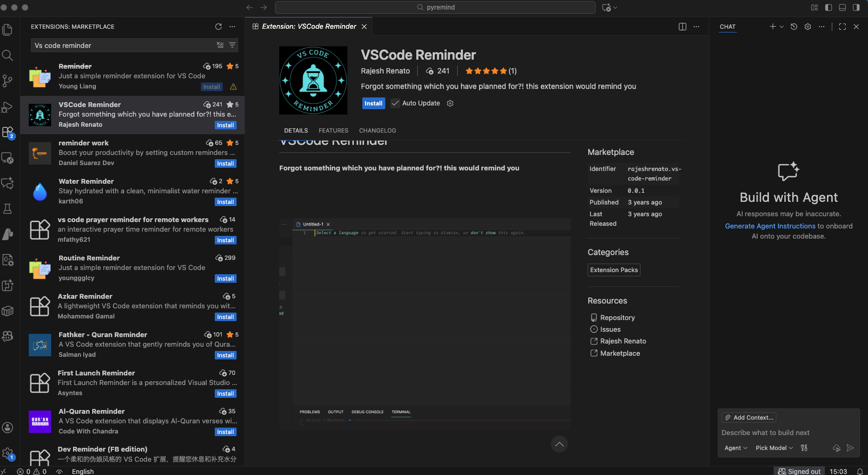Send the chat message
Viewport: 868px width, 475px height.
pyautogui.click(x=850, y=448)
